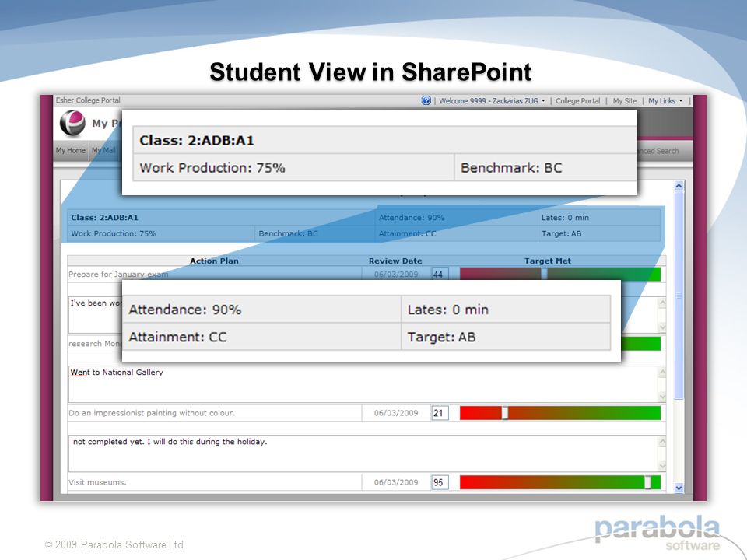Viewport: 747px width, 560px height.
Task: Click Benchmark: BC in zoomed callout
Action: [511, 168]
